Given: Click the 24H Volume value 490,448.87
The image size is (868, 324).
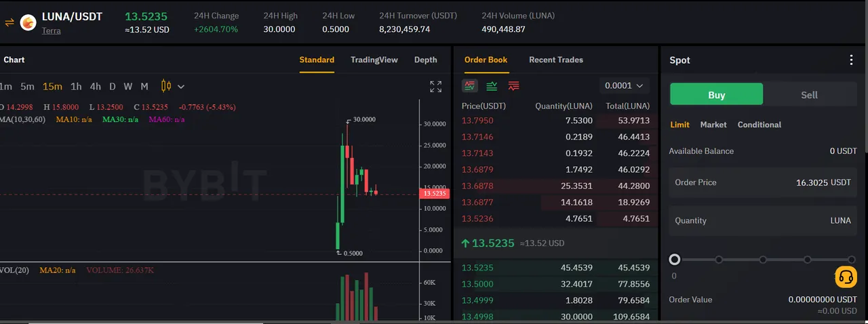Looking at the screenshot, I should coord(503,30).
